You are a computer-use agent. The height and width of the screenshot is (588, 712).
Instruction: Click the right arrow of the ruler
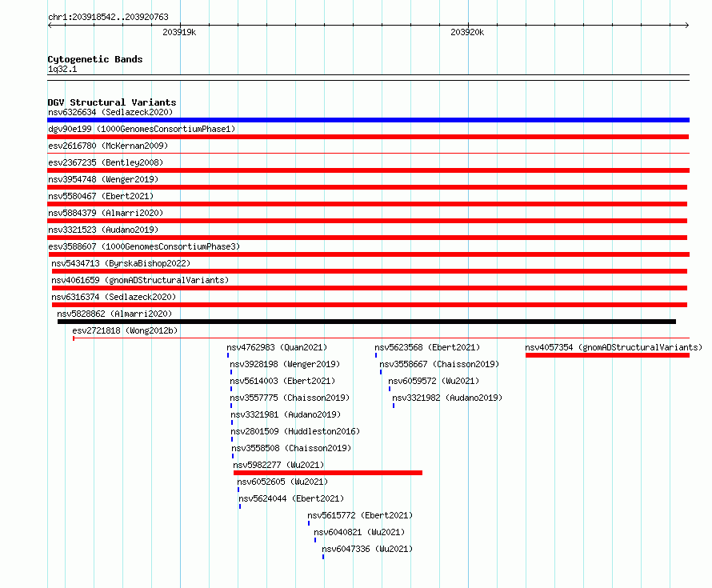(687, 25)
